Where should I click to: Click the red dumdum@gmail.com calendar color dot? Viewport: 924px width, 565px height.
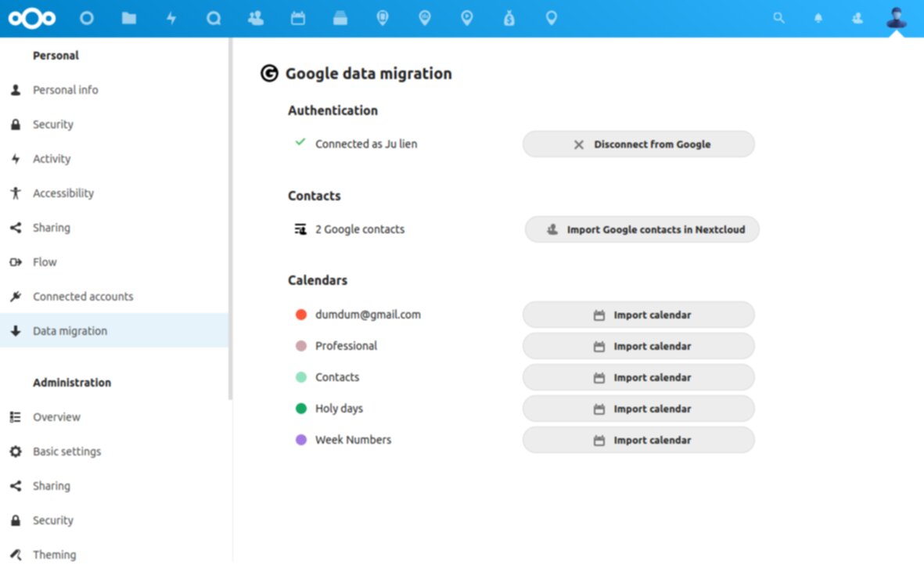click(x=301, y=315)
